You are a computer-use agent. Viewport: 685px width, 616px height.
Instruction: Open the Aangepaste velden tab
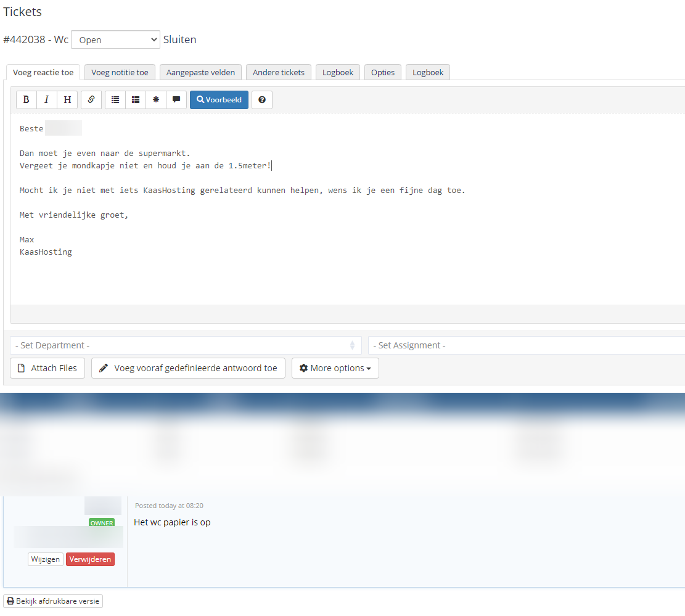pyautogui.click(x=200, y=72)
